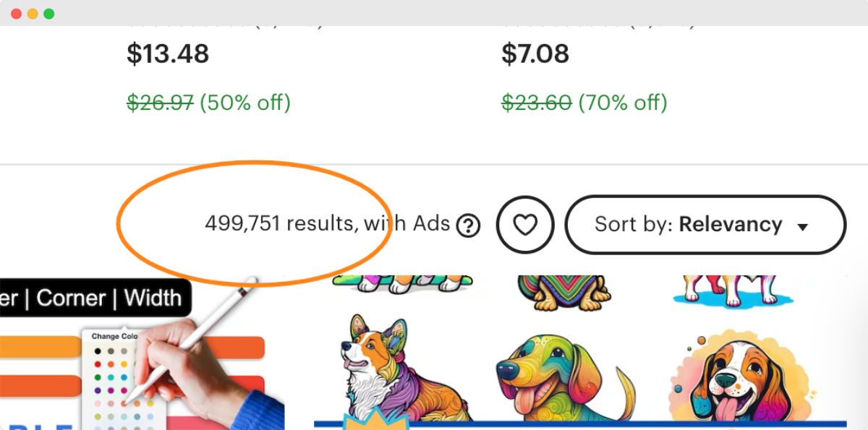Click the red window close button

tap(16, 14)
